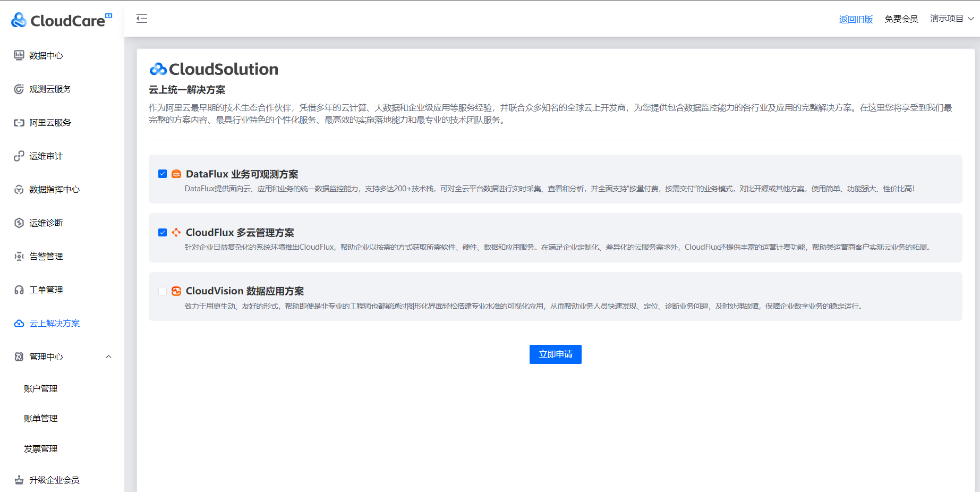This screenshot has height=492, width=980.
Task: Click the 工单管理 headset icon
Action: [x=19, y=290]
